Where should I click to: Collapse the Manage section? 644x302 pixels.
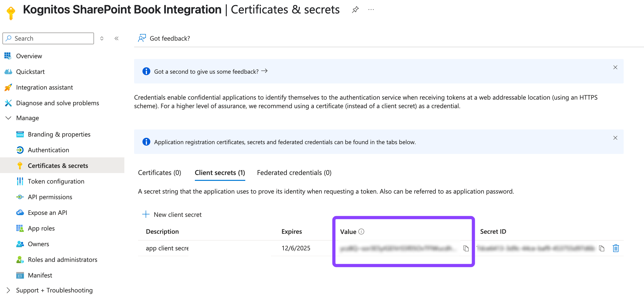point(8,118)
